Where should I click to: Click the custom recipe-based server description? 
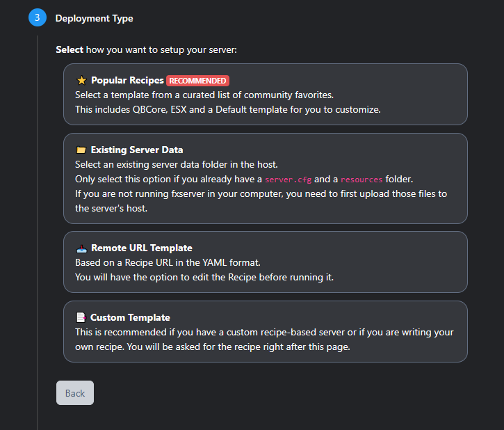264,333
